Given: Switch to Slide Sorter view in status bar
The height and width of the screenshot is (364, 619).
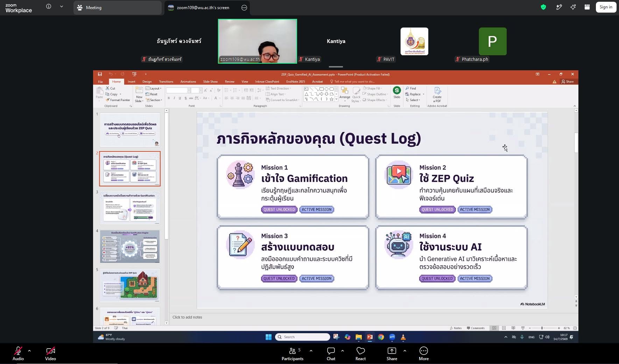Looking at the screenshot, I should [x=504, y=328].
